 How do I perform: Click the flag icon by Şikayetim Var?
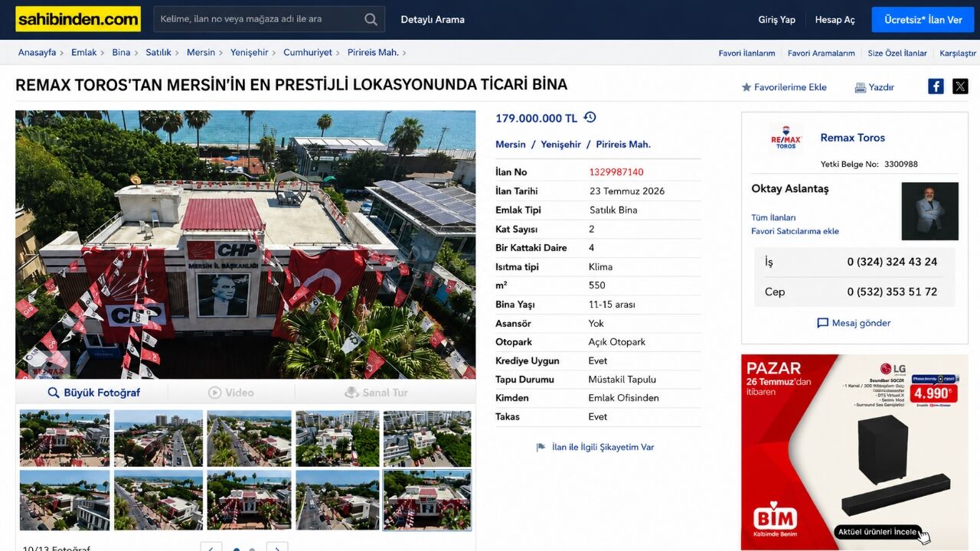click(541, 448)
